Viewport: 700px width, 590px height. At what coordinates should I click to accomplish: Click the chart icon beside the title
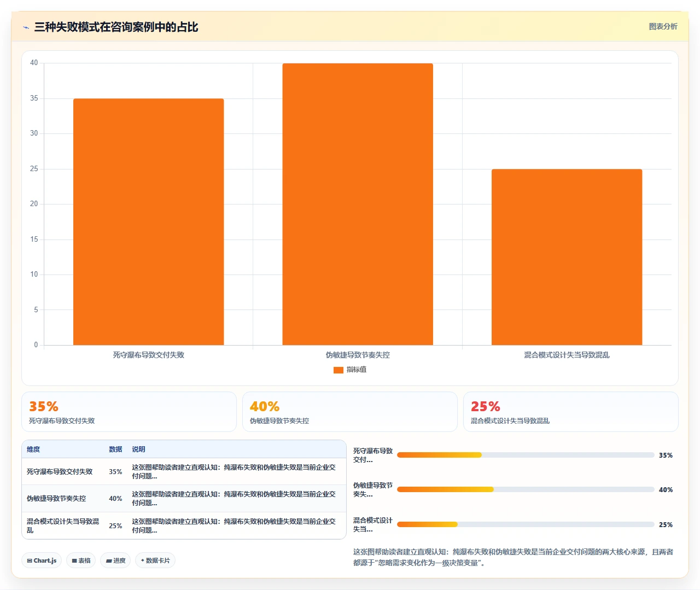click(x=26, y=27)
